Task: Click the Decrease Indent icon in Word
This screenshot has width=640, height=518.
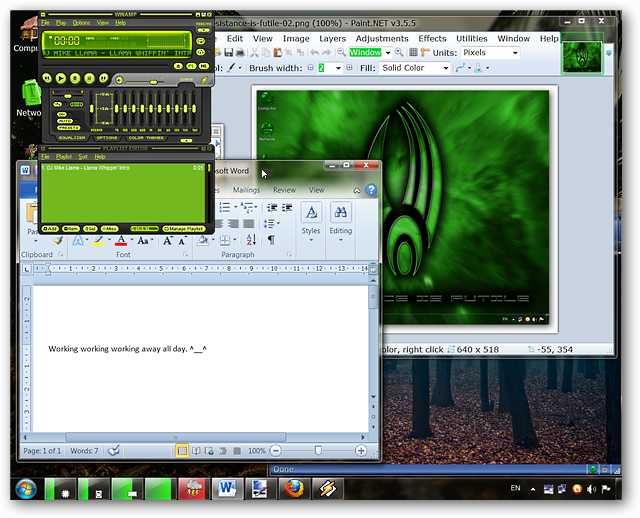Action: click(x=272, y=208)
